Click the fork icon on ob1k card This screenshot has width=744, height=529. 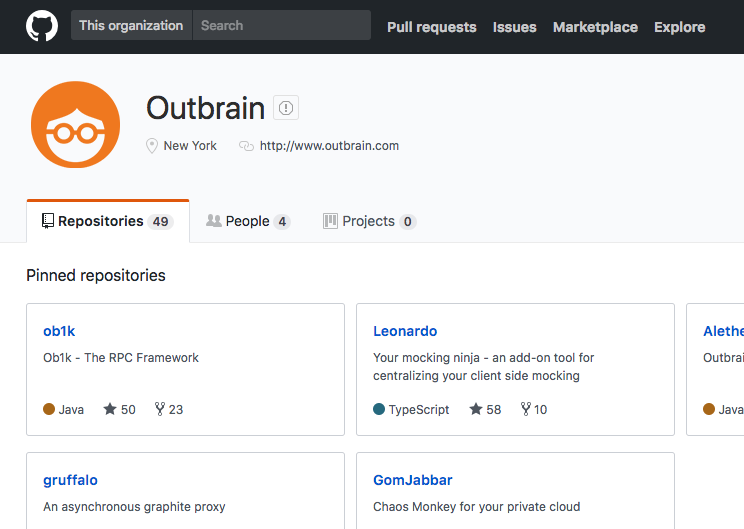click(x=160, y=409)
